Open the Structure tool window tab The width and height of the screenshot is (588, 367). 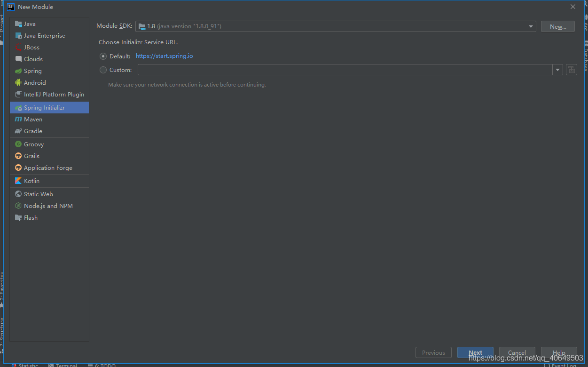point(2,335)
